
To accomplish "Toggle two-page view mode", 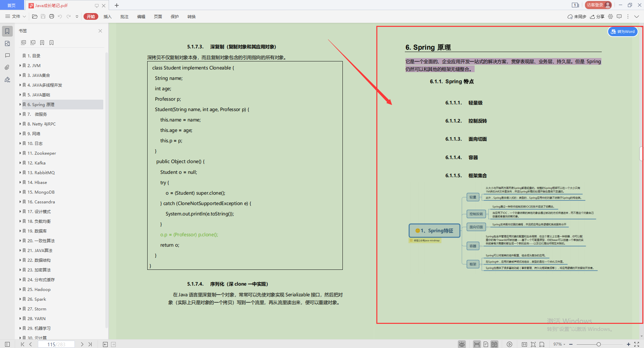I will (x=494, y=344).
